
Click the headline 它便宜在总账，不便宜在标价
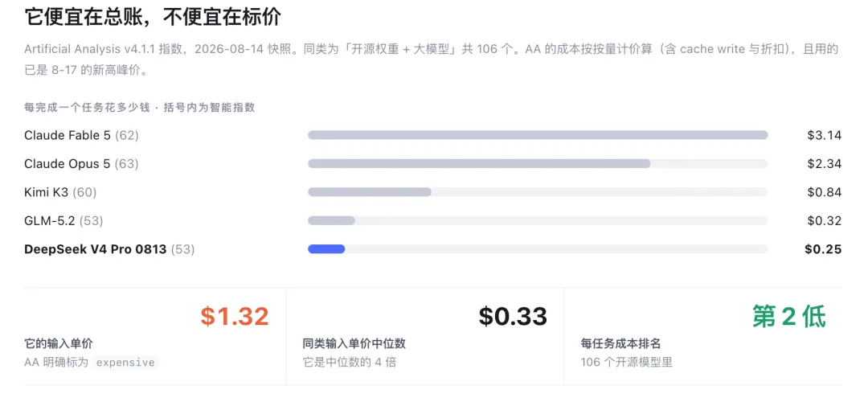point(153,17)
